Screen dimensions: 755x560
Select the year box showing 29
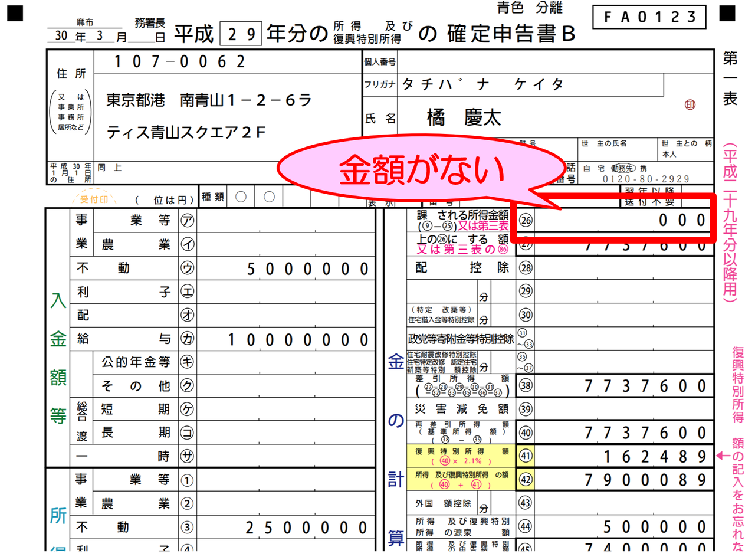(x=240, y=34)
